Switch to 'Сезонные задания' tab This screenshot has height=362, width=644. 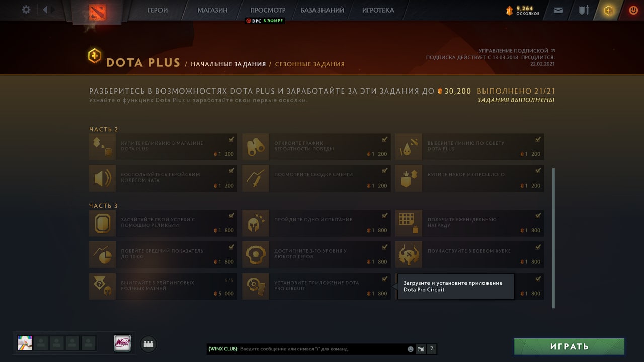[310, 64]
